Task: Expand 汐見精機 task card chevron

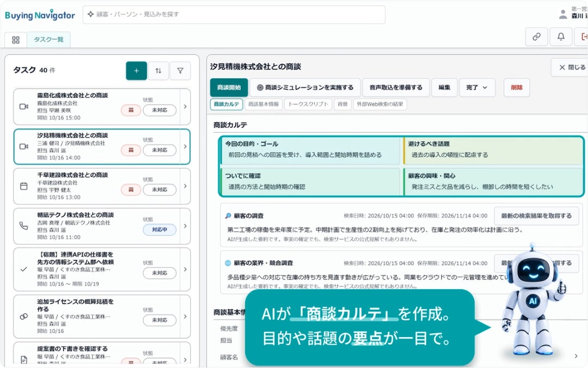Action: (185, 146)
